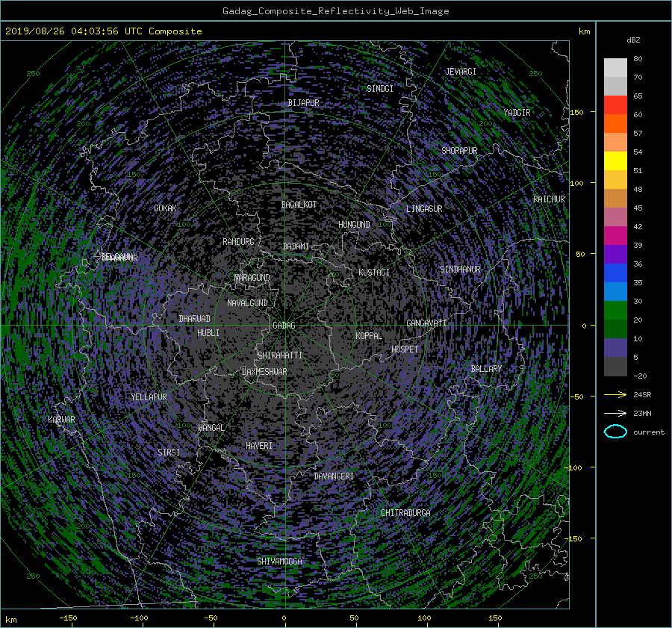Select the RAMDURG map label

[x=238, y=242]
